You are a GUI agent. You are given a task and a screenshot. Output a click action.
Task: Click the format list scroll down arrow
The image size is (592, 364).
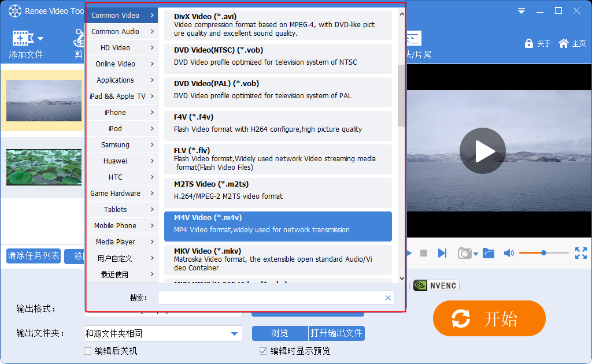(402, 278)
